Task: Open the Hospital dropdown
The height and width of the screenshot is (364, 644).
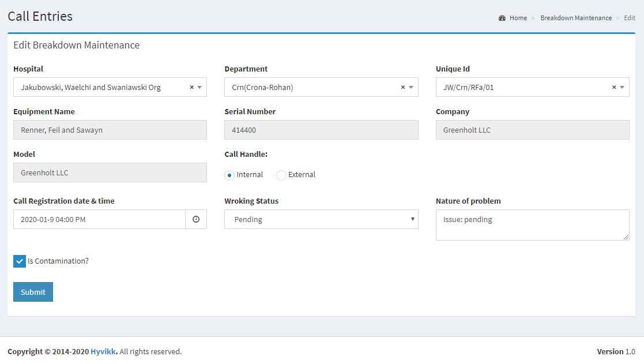Action: [x=200, y=87]
